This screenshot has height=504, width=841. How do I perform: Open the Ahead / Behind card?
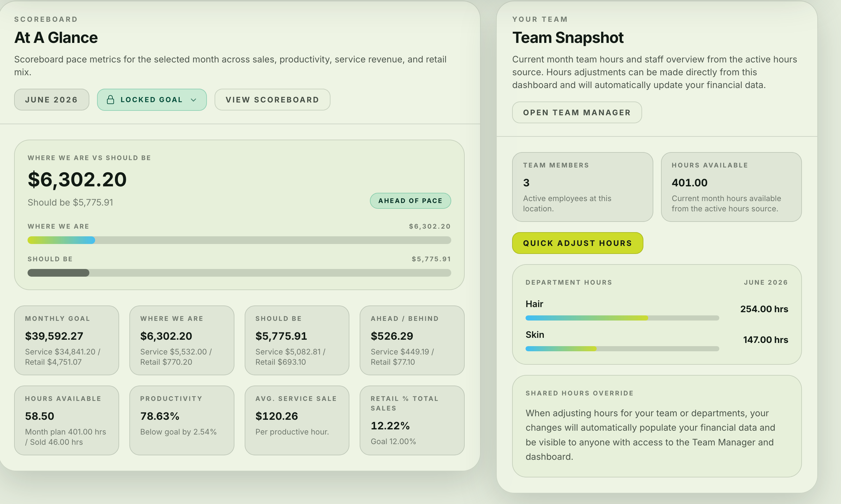[x=412, y=340]
